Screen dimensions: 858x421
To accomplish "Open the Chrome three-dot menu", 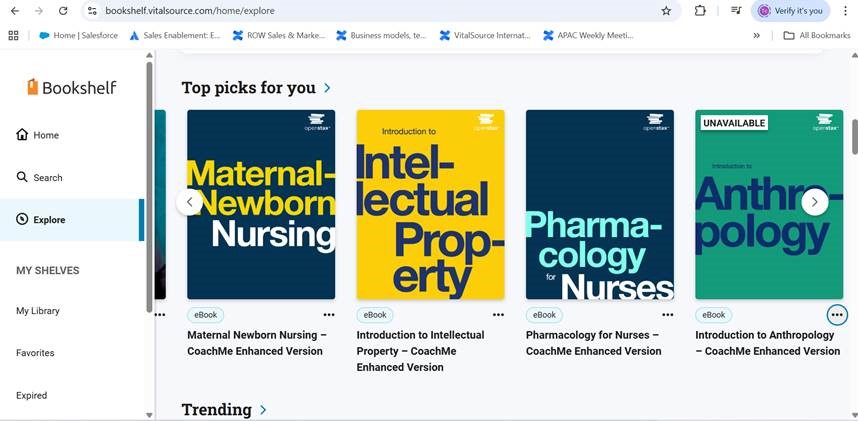I will click(x=845, y=11).
